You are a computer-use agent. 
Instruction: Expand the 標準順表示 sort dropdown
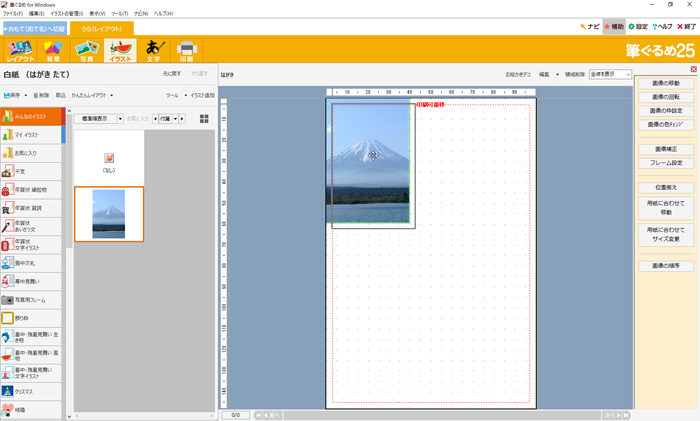(x=100, y=119)
